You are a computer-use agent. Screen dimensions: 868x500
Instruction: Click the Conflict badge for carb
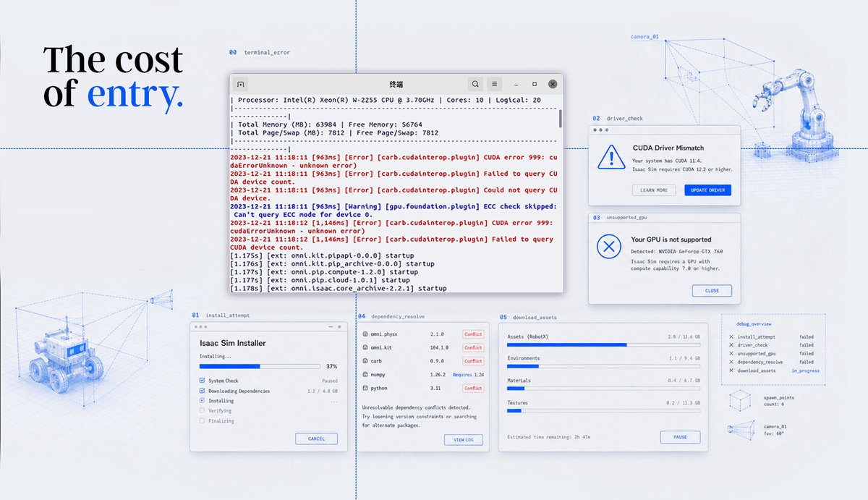473,361
